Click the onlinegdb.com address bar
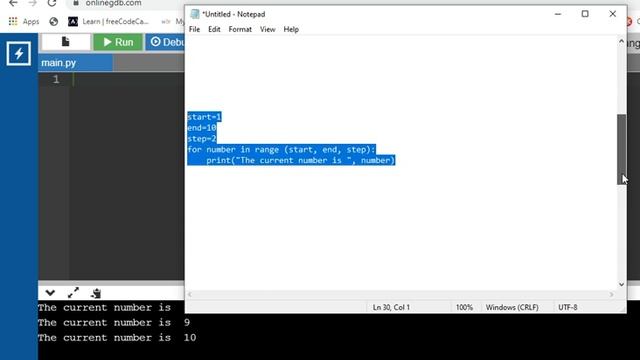 tap(113, 3)
